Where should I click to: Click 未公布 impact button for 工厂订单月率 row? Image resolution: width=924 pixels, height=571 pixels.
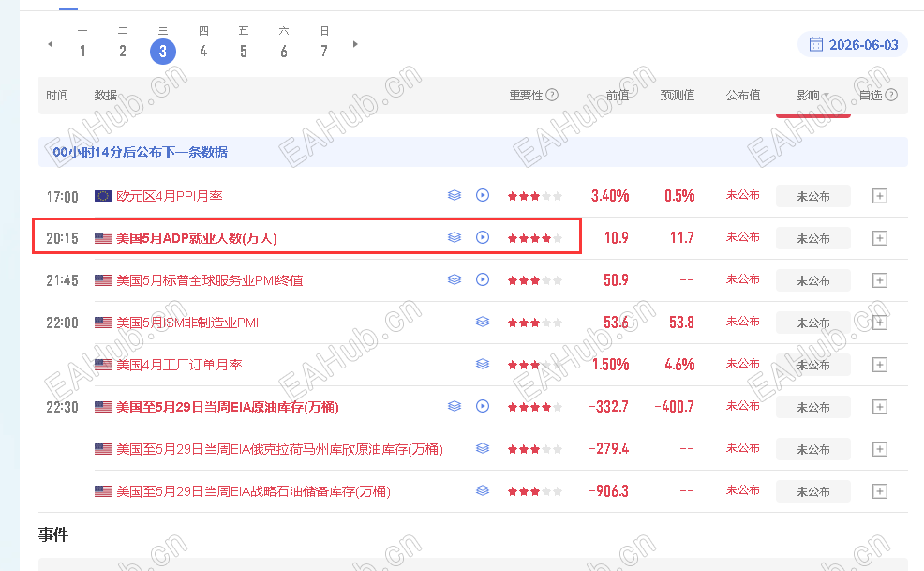click(813, 365)
